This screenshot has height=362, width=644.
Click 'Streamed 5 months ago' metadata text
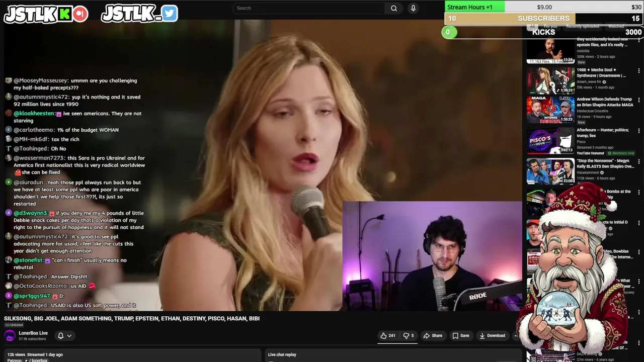[595, 148]
